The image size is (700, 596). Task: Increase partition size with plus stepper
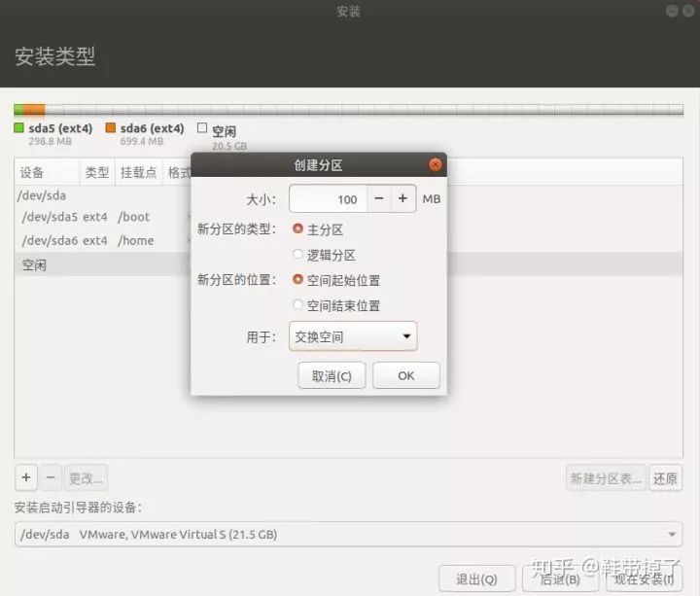pyautogui.click(x=403, y=198)
